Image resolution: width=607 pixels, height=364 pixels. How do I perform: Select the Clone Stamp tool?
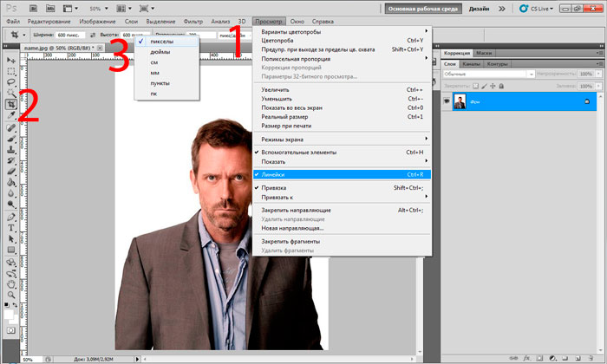click(10, 149)
